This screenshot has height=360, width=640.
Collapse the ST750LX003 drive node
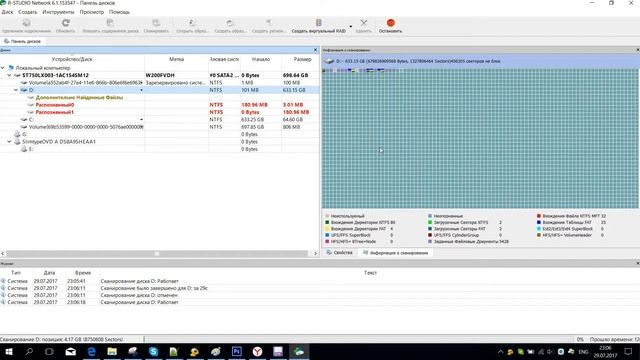pos(9,75)
